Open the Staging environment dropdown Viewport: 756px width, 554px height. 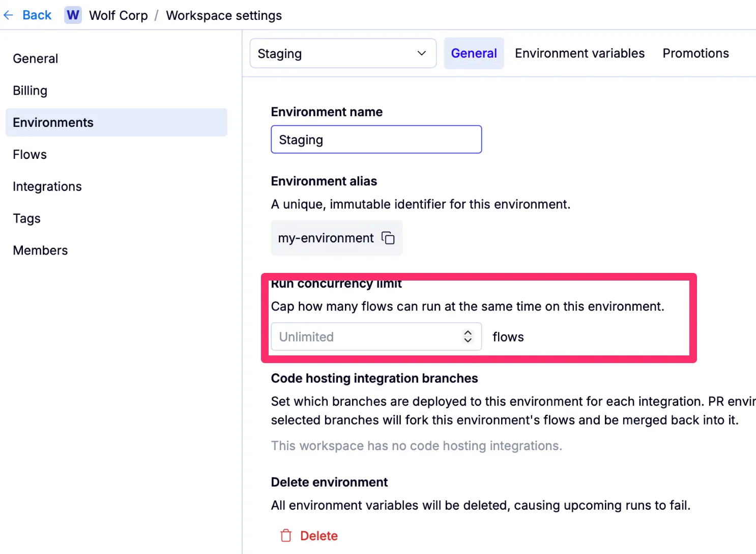(x=343, y=53)
